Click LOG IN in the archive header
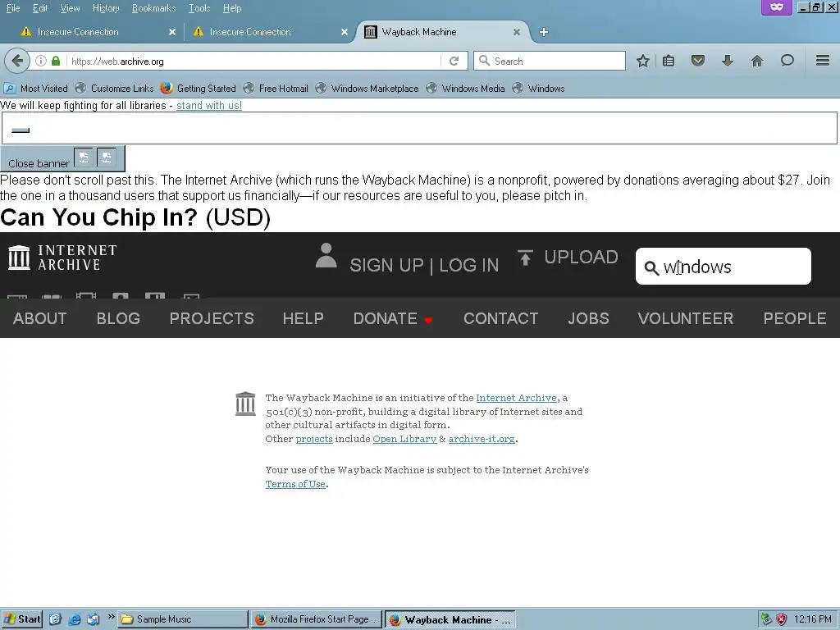Image resolution: width=840 pixels, height=630 pixels. point(468,265)
